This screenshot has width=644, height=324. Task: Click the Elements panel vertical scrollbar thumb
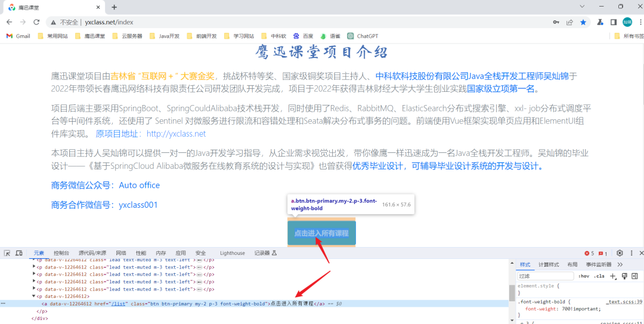pos(512,293)
